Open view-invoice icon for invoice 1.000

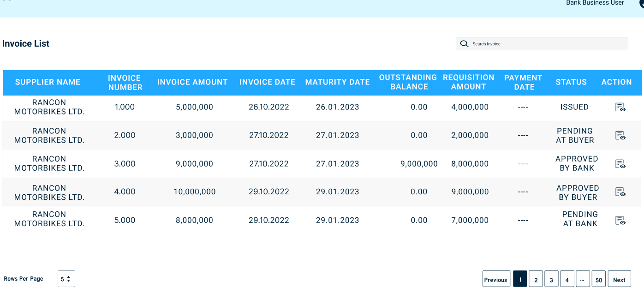tap(620, 107)
